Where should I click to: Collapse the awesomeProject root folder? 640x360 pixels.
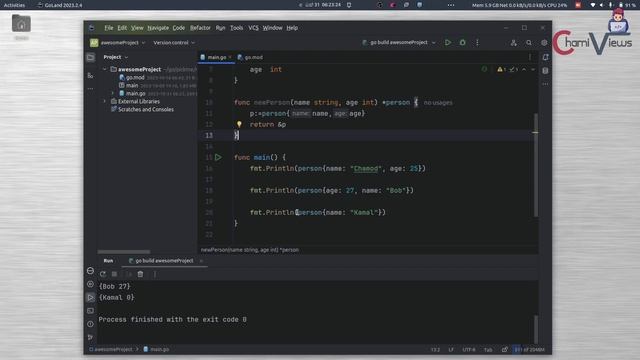click(x=105, y=69)
